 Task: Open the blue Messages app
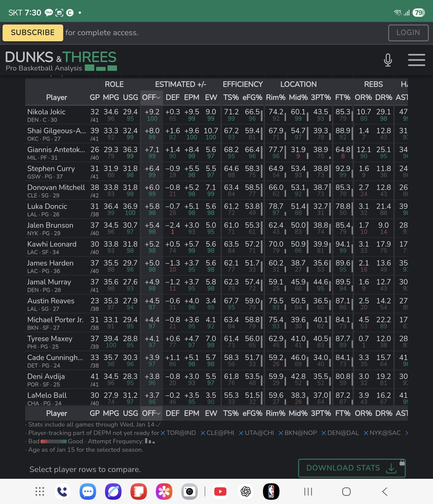(88, 491)
